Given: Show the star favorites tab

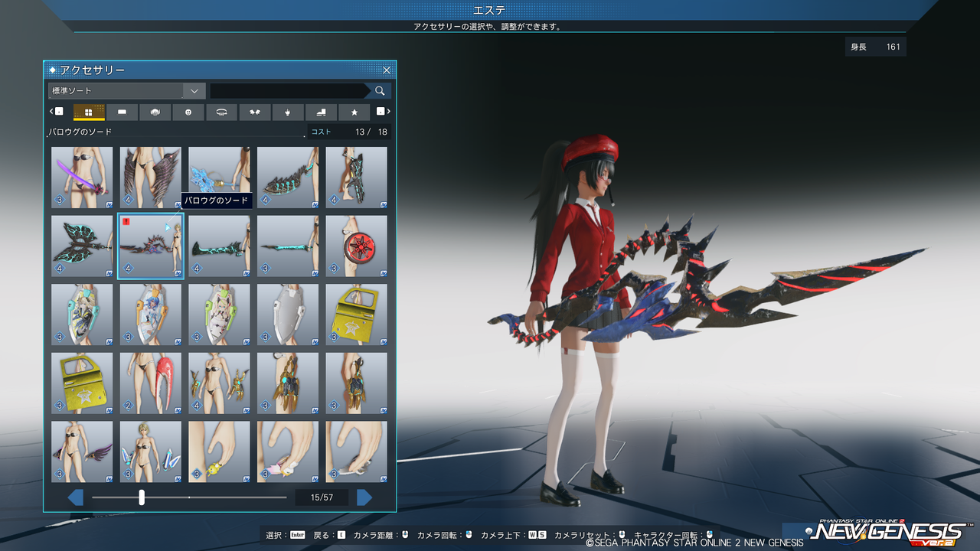Looking at the screenshot, I should click(x=354, y=112).
